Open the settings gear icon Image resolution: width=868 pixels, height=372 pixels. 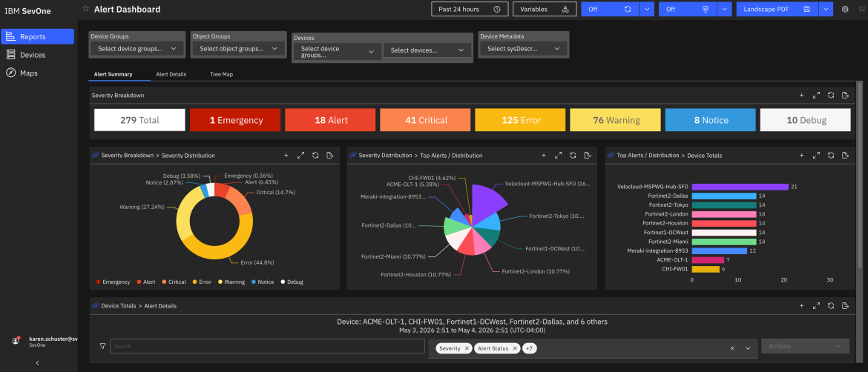845,10
